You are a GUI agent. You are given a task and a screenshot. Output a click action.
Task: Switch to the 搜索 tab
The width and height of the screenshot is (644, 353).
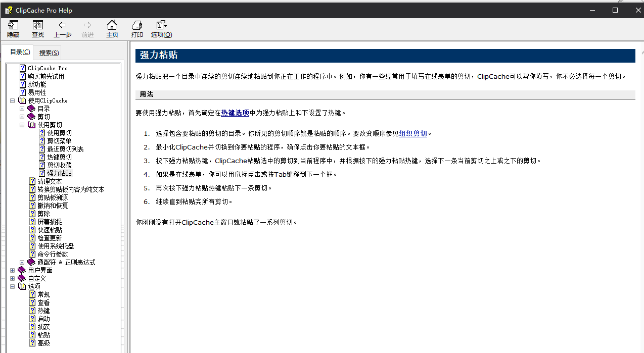coord(49,53)
